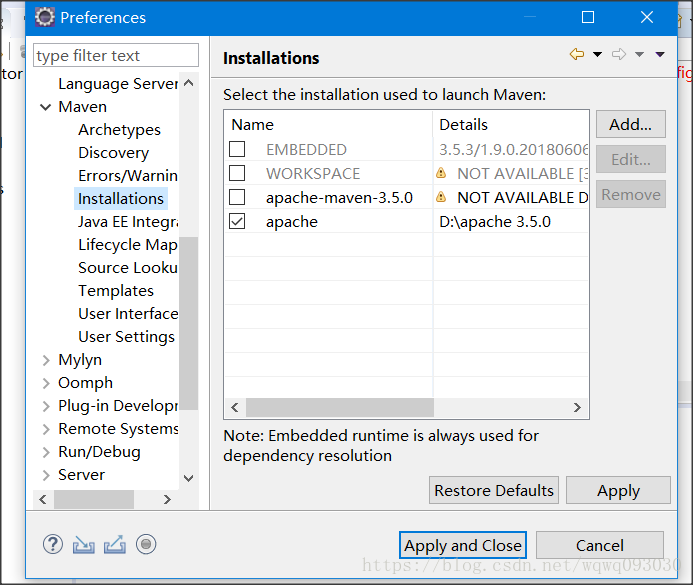
Task: Click the Import preferences icon
Action: coord(84,545)
